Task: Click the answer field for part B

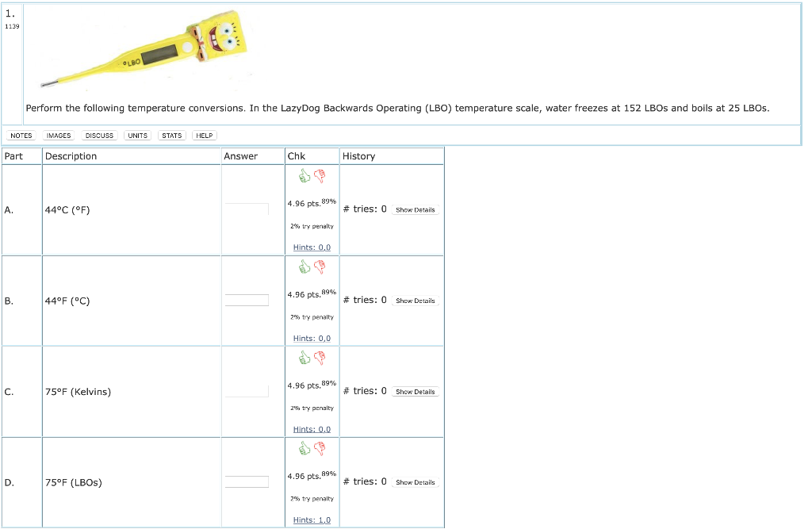Action: click(x=248, y=299)
